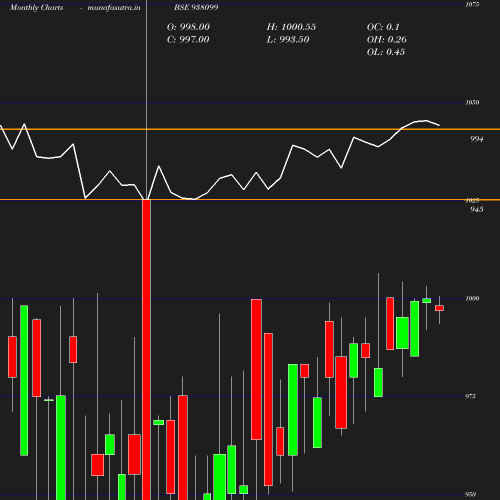
Task: Click the "OL: 0.45" readout
Action: click(386, 52)
